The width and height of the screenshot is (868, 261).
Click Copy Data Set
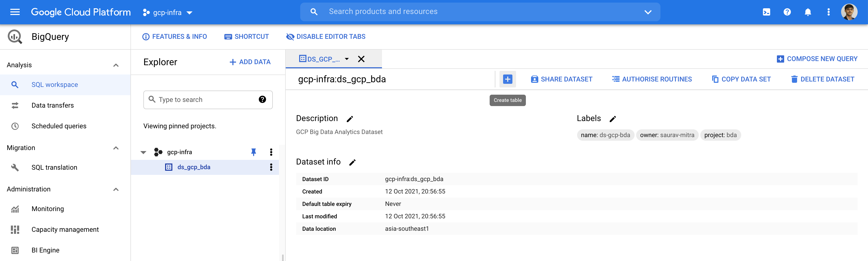tap(741, 79)
